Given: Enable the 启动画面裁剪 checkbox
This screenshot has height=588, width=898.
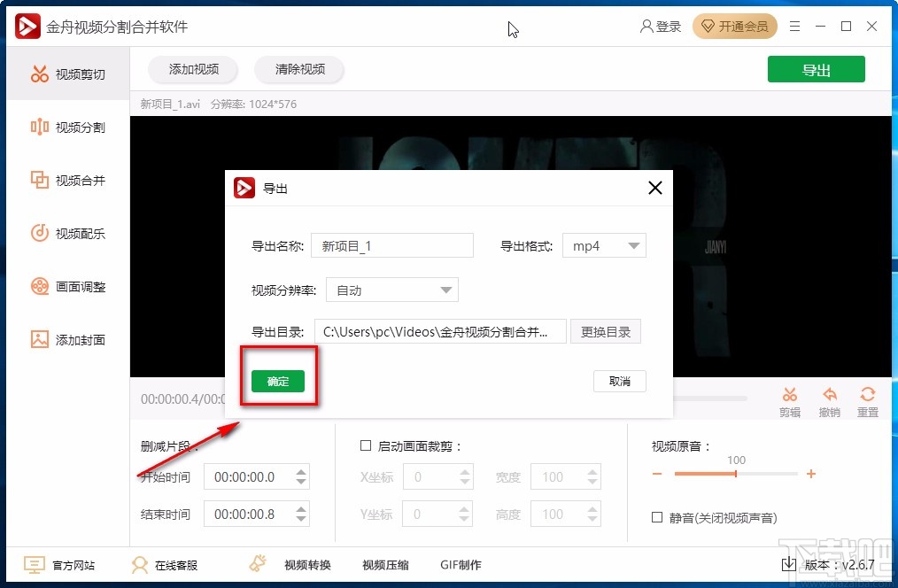Looking at the screenshot, I should pos(366,445).
